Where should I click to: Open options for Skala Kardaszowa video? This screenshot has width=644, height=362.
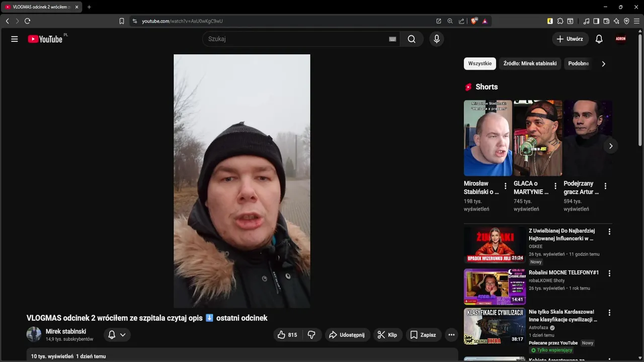609,313
